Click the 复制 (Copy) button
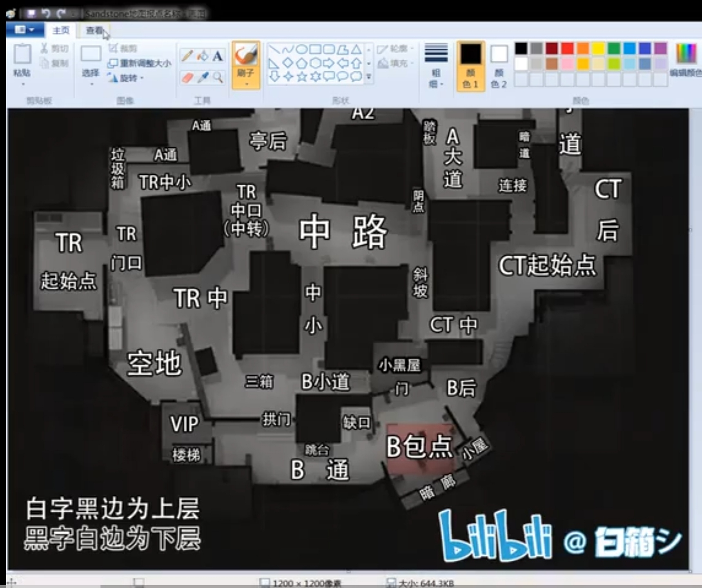Screen dimensions: 702x588 [x=54, y=63]
